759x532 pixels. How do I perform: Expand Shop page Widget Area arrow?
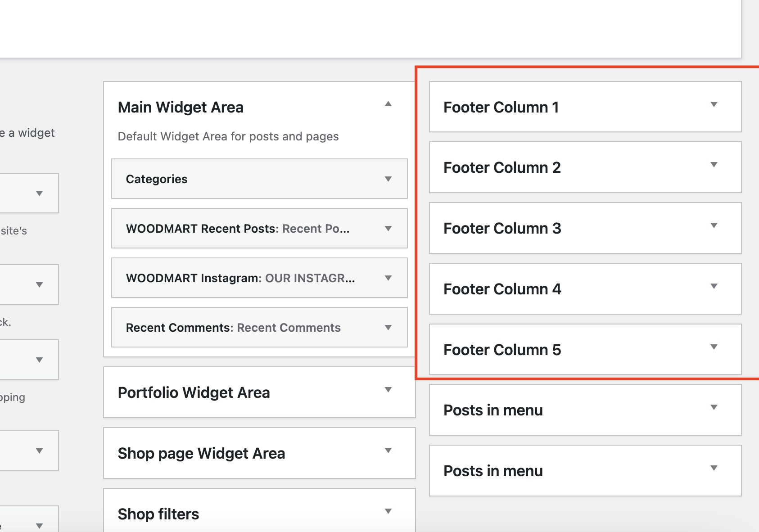pos(388,451)
